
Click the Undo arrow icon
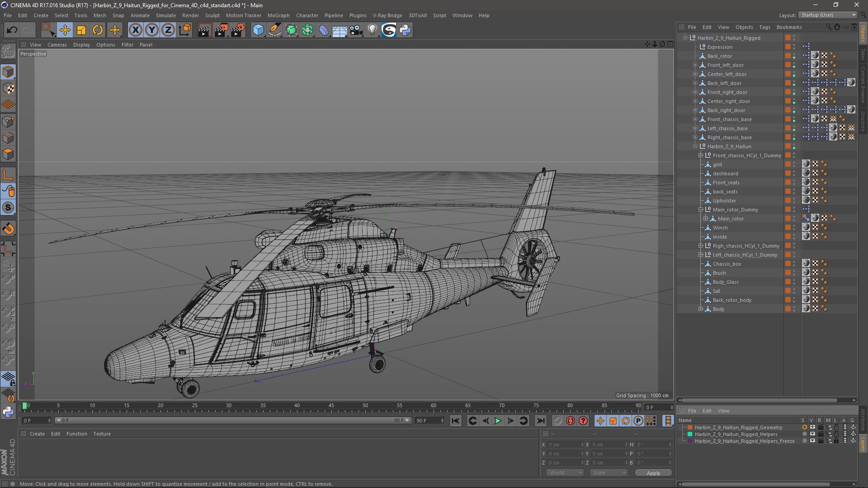pos(12,30)
